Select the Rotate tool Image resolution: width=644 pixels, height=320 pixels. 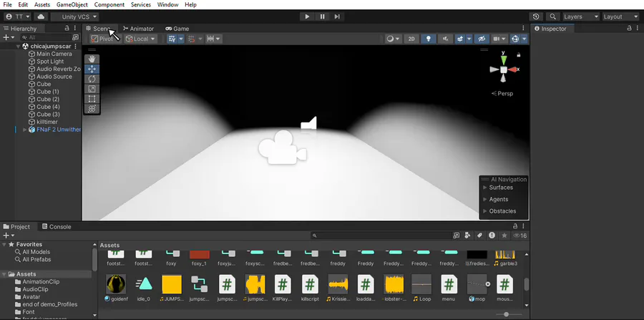[x=92, y=79]
